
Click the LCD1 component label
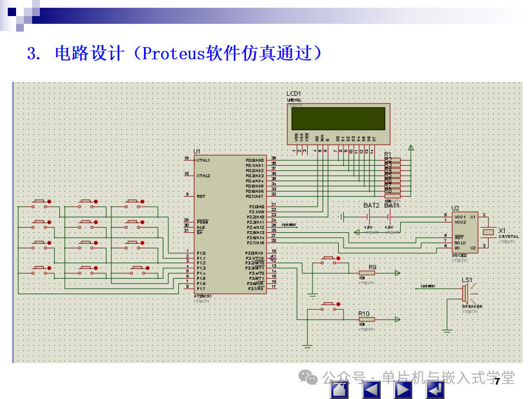coord(294,94)
